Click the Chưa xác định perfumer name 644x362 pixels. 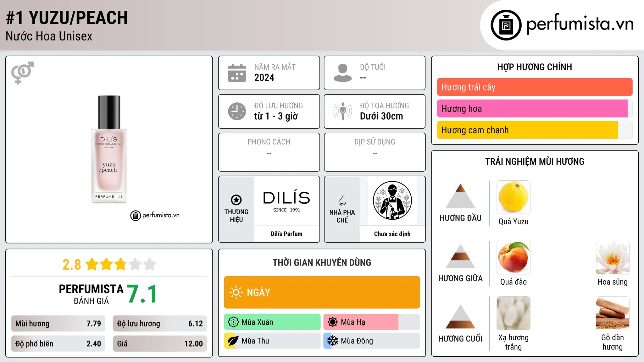click(392, 234)
